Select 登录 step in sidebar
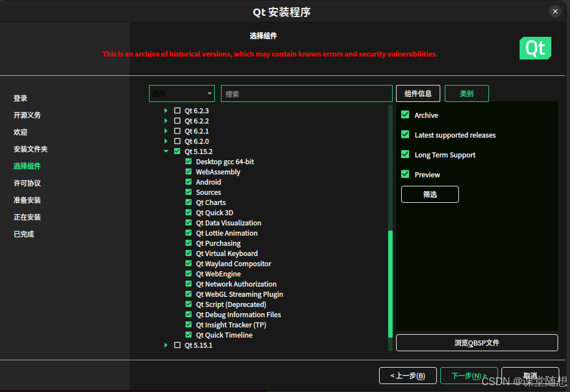This screenshot has height=392, width=570. (x=20, y=98)
